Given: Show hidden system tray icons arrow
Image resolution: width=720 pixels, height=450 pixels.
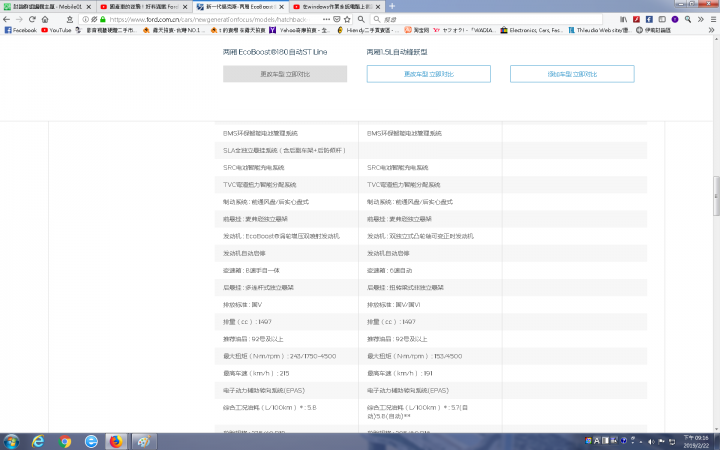Looking at the screenshot, I should pos(641,442).
